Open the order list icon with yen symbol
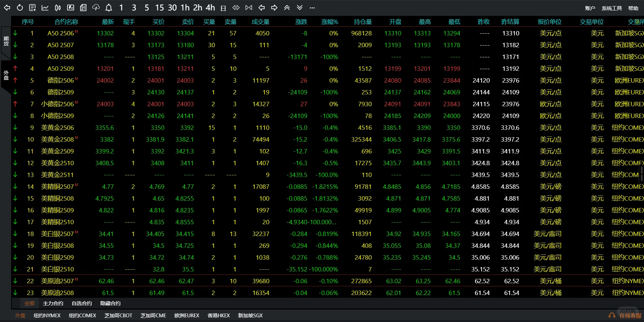This screenshot has width=644, height=322. click(x=32, y=7)
